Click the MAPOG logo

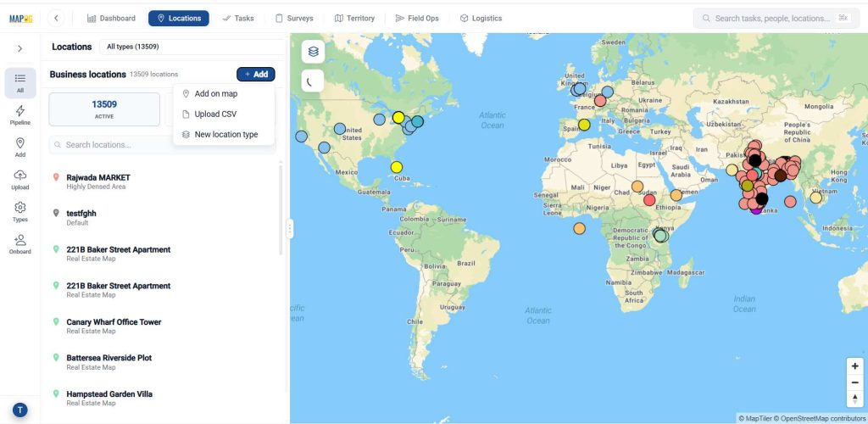click(x=20, y=19)
